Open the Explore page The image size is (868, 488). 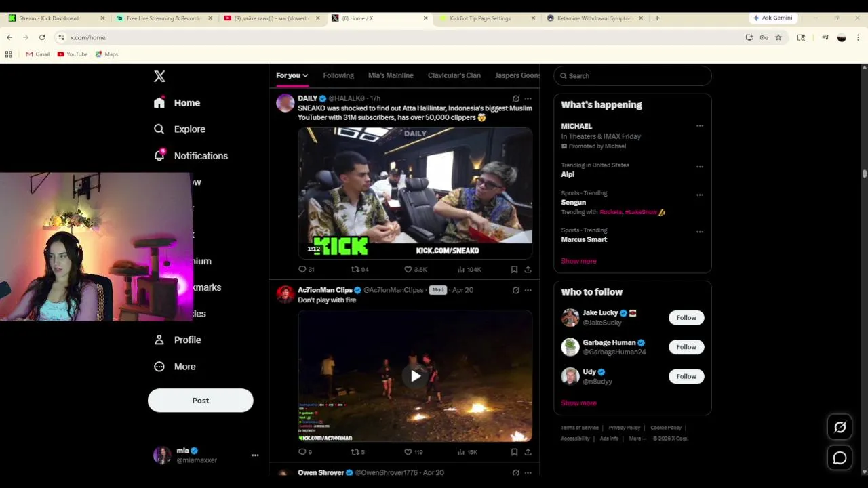179,129
